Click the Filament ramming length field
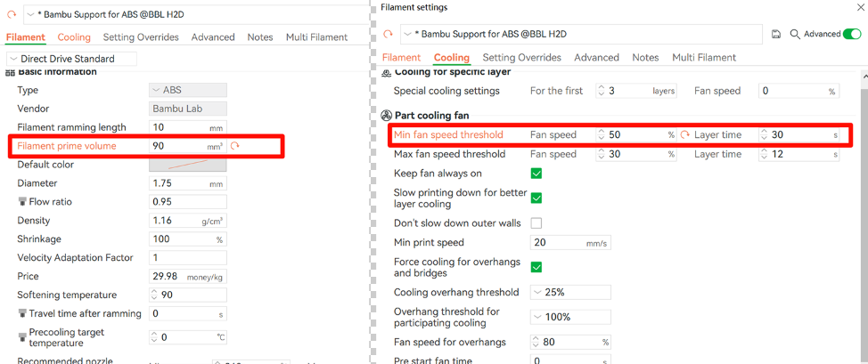868x364 pixels. point(188,127)
